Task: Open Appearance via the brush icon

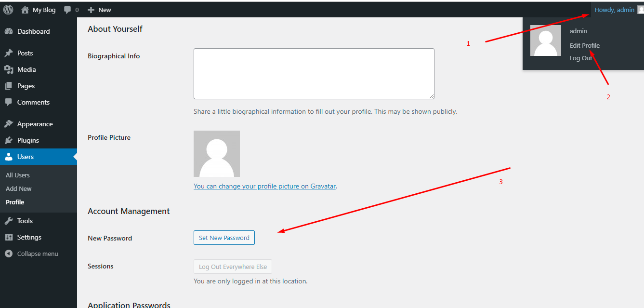Action: (10, 123)
